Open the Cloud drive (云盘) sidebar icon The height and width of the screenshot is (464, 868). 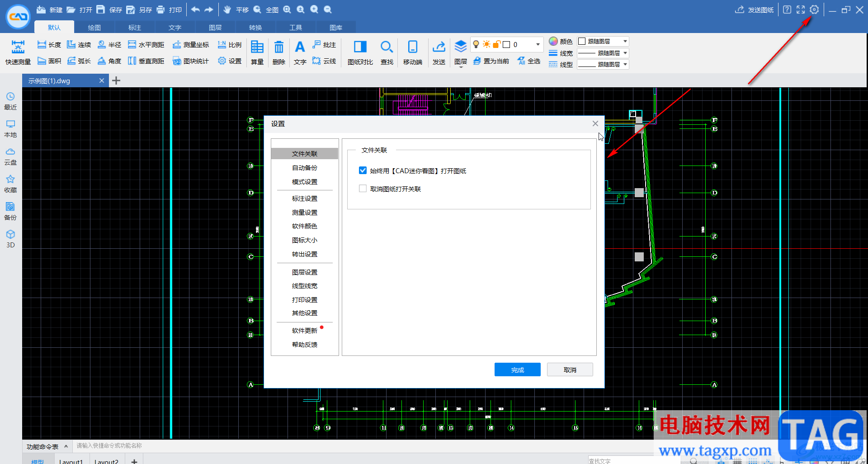[x=10, y=152]
